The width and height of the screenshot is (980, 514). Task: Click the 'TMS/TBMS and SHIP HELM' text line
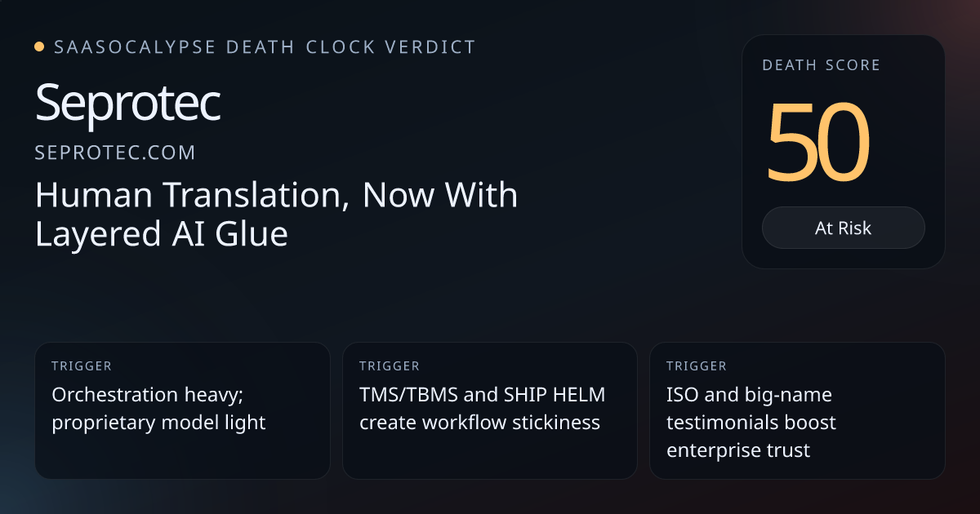(483, 395)
